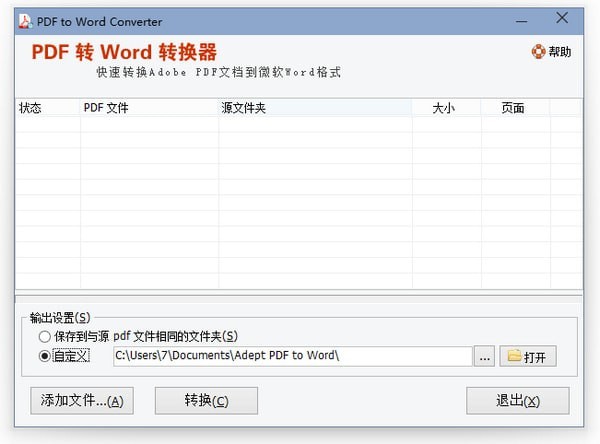Sort by the 状态 column header
This screenshot has height=444, width=600.
[x=47, y=108]
